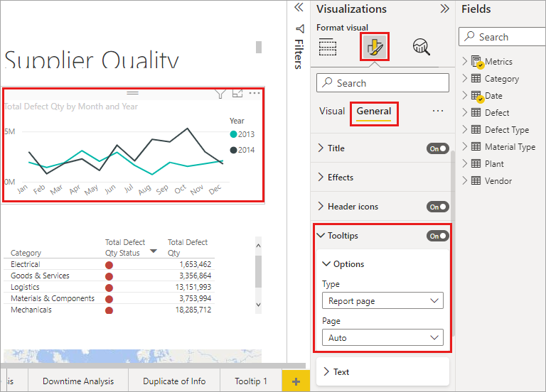This screenshot has height=392, width=546.
Task: Click the Category column header
Action: pos(26,253)
